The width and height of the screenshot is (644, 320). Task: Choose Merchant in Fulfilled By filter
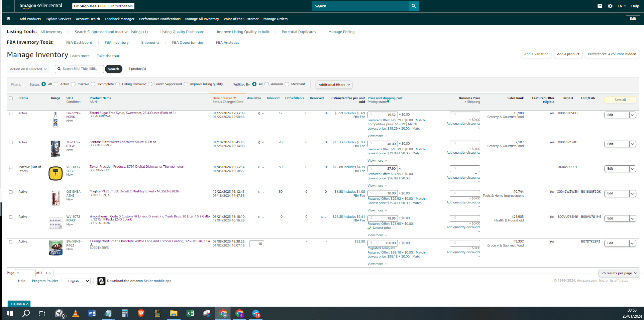pos(287,84)
